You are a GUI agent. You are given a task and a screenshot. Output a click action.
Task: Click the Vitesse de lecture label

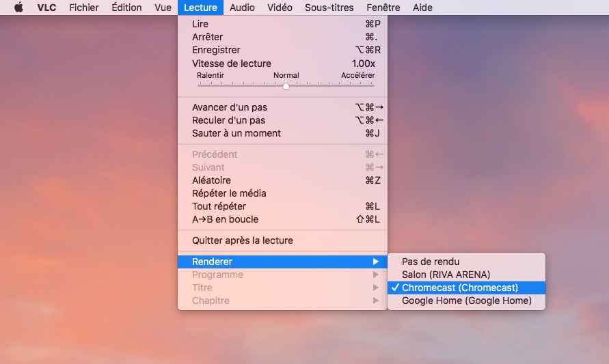[x=232, y=64]
